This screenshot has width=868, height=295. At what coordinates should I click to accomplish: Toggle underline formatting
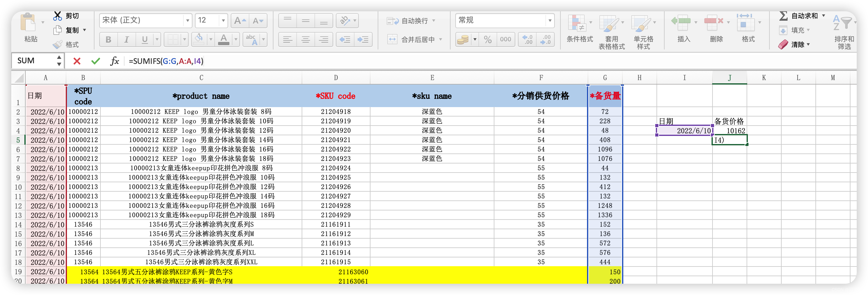click(x=144, y=39)
